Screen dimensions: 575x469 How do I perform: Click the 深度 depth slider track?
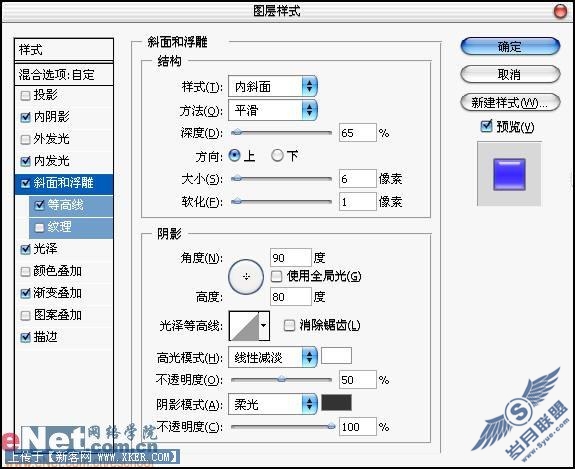click(x=281, y=133)
